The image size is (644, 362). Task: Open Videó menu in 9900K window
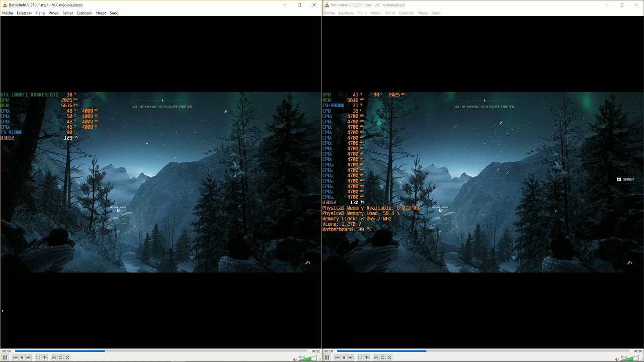(375, 13)
